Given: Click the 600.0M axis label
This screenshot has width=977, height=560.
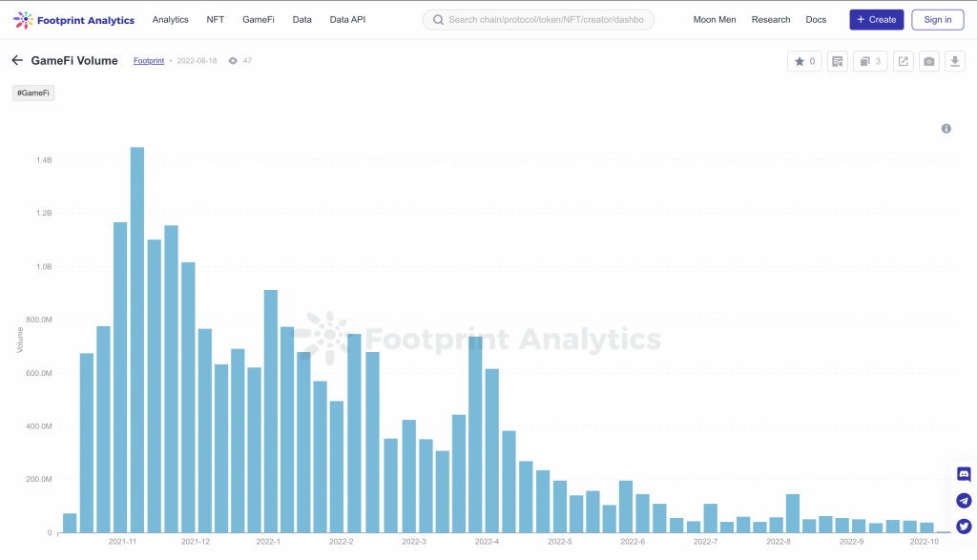Looking at the screenshot, I should coord(38,373).
